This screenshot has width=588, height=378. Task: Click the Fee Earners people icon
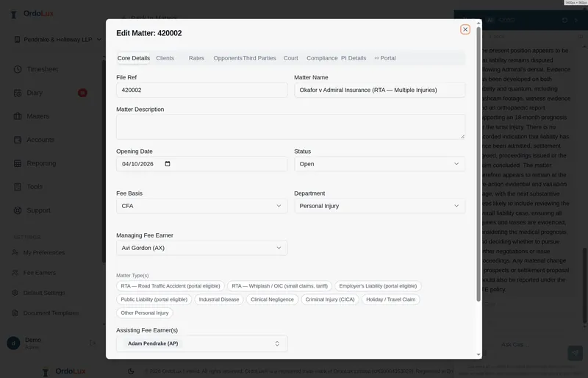click(x=15, y=273)
